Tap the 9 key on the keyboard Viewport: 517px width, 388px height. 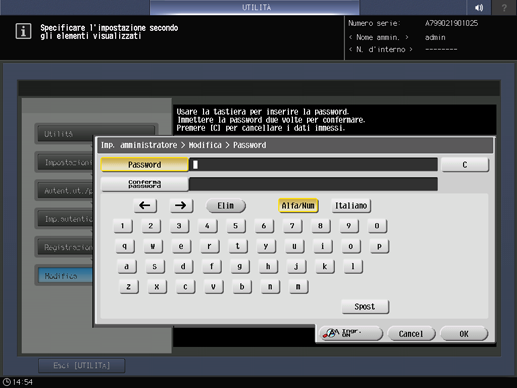coord(349,226)
